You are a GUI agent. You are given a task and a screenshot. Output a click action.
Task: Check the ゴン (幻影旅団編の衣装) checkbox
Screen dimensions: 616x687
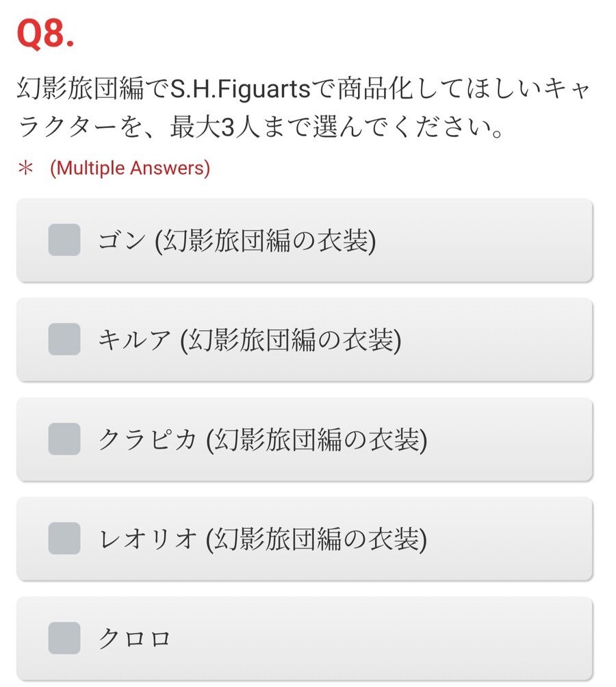point(64,240)
